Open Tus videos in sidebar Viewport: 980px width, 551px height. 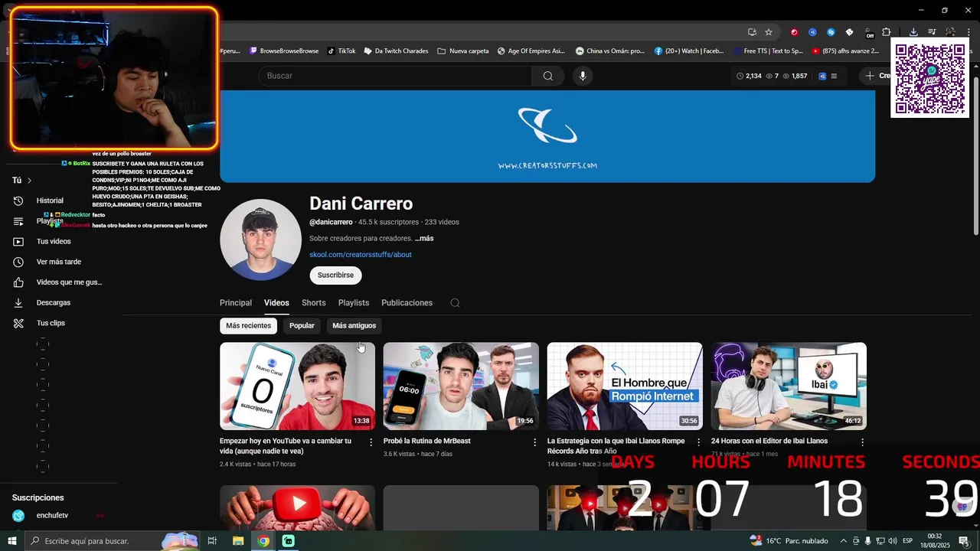click(x=54, y=241)
